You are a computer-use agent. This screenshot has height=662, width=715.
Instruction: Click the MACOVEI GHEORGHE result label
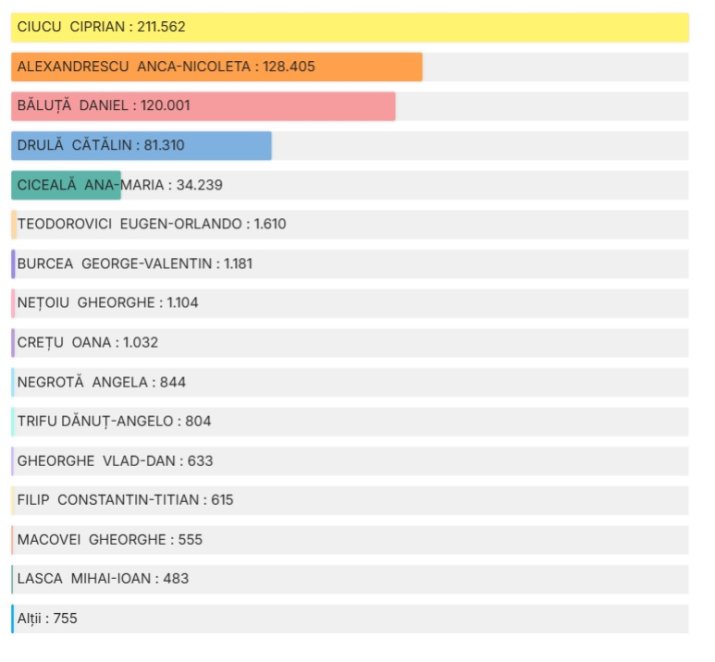[110, 540]
